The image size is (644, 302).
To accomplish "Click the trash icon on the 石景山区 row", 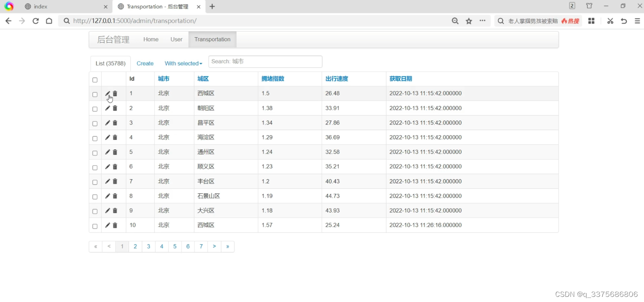I will coord(114,195).
